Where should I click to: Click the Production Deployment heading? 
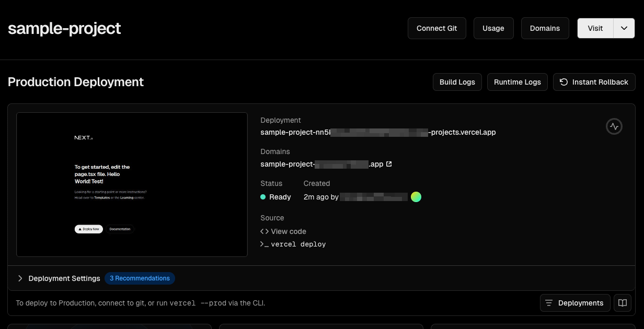76,82
